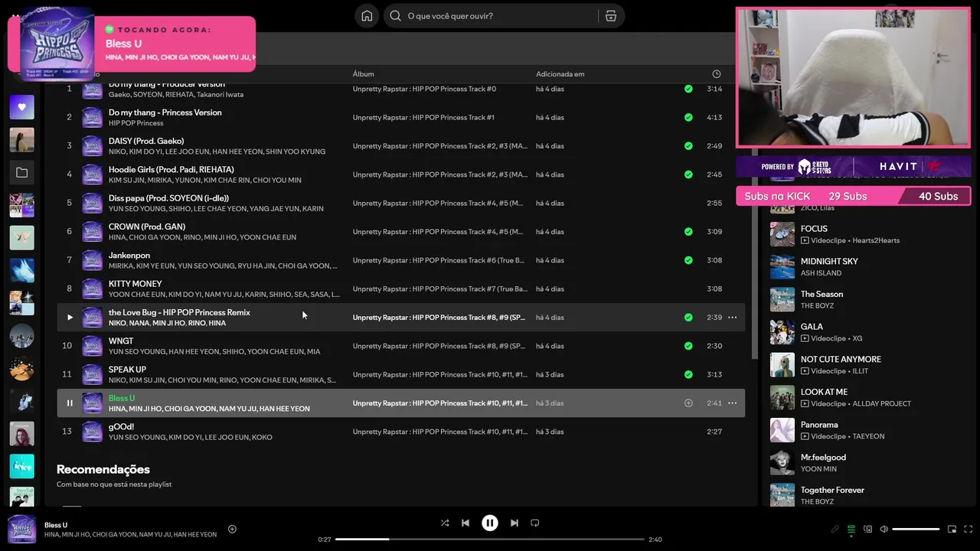Open the play queue icon
This screenshot has width=980, height=551.
coord(851,529)
